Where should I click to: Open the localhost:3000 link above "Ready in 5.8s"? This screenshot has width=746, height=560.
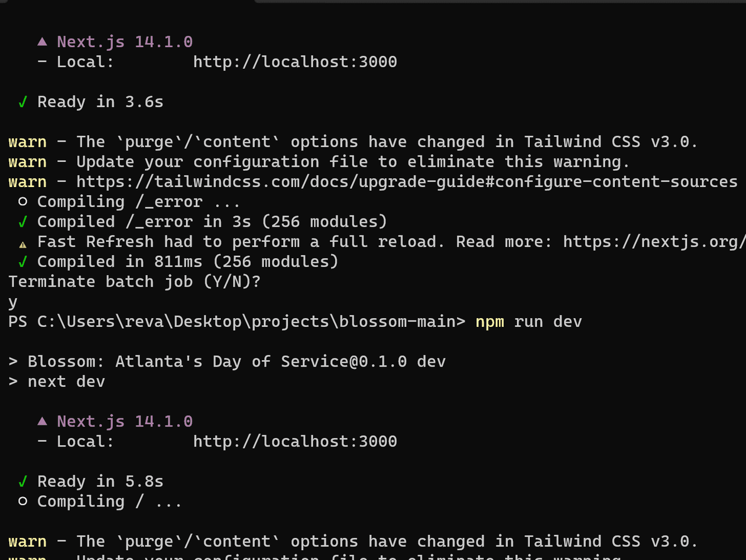(295, 442)
